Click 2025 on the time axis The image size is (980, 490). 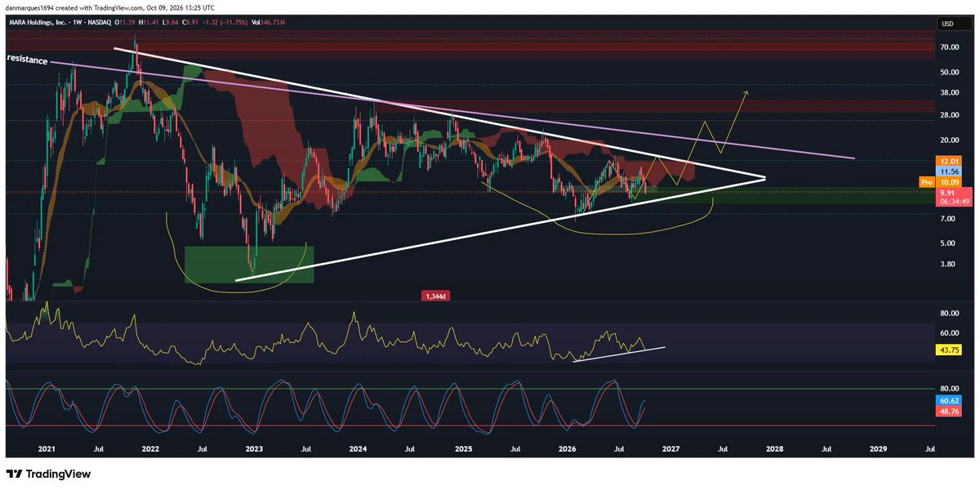(463, 449)
